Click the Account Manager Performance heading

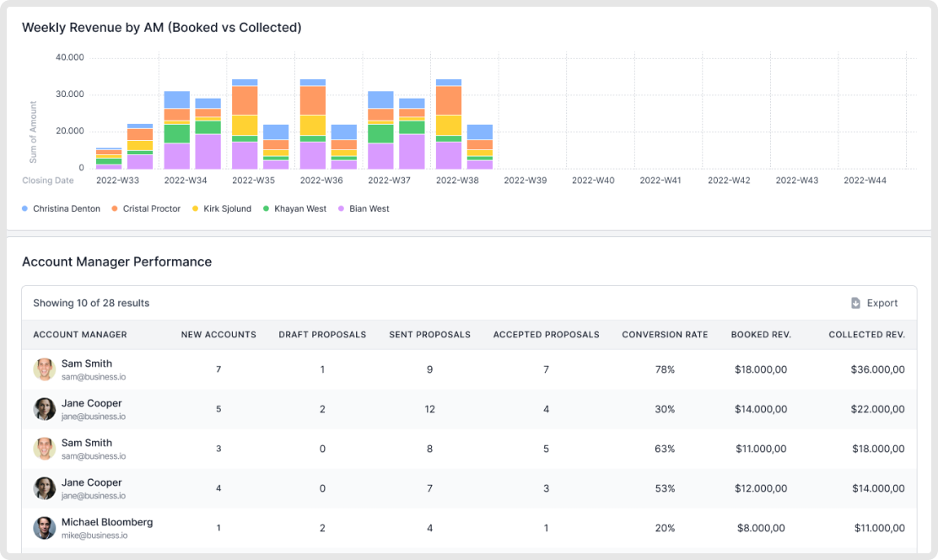point(116,262)
